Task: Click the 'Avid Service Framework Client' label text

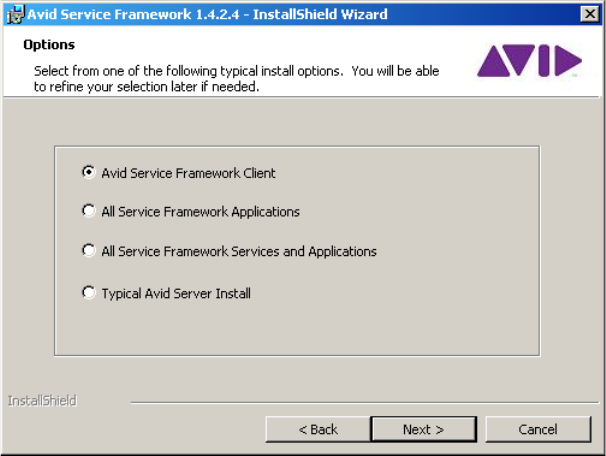Action: pyautogui.click(x=188, y=173)
